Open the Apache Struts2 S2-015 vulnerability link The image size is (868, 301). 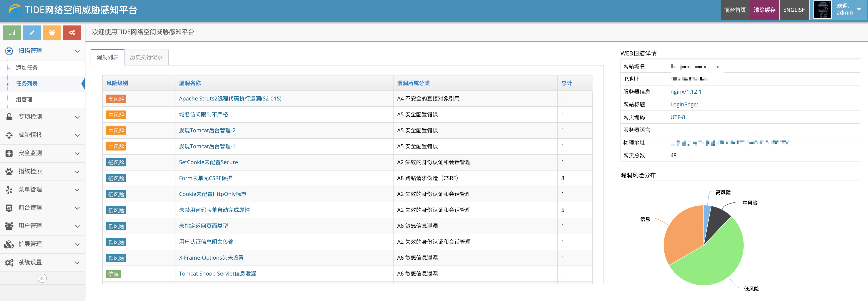tap(230, 99)
